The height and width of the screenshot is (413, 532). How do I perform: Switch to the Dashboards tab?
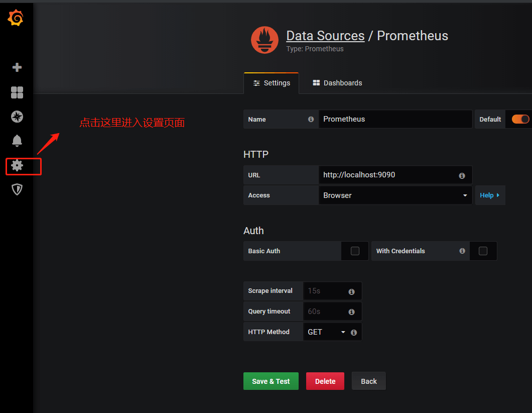click(x=337, y=83)
